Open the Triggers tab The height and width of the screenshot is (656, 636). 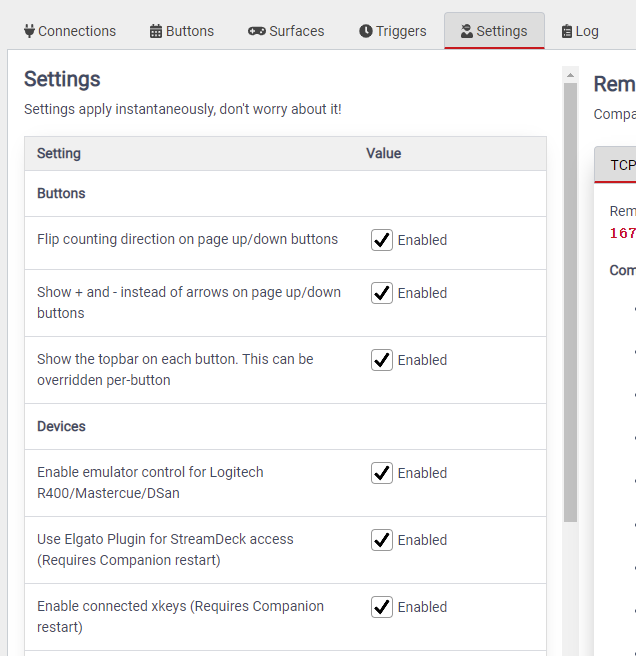pyautogui.click(x=392, y=31)
